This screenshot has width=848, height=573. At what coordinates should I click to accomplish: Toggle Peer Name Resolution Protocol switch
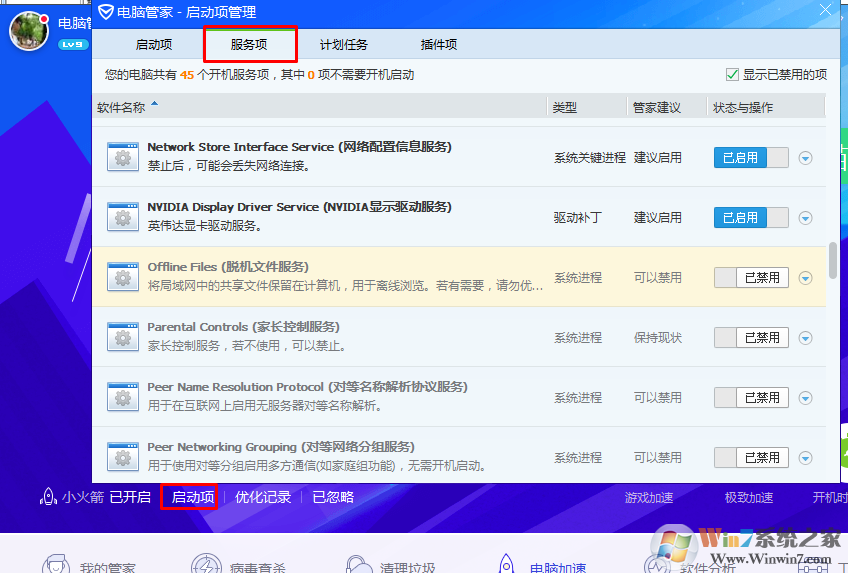point(751,398)
